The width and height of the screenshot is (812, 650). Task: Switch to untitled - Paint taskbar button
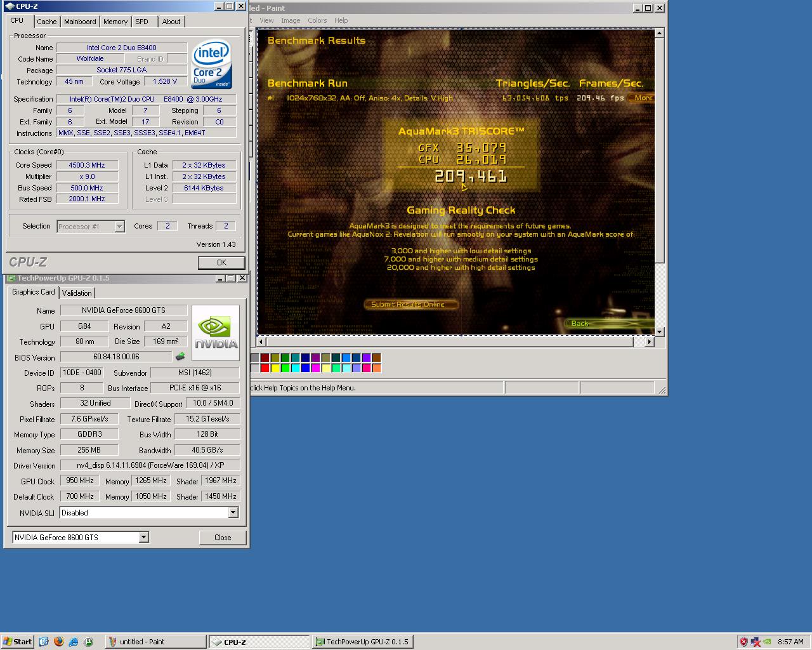click(x=155, y=642)
